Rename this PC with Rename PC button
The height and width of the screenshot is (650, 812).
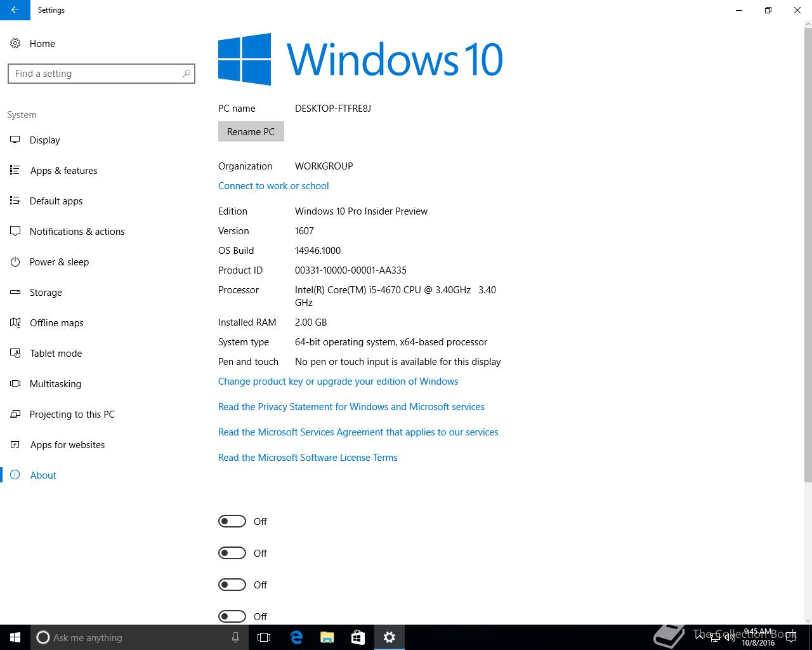(x=251, y=131)
